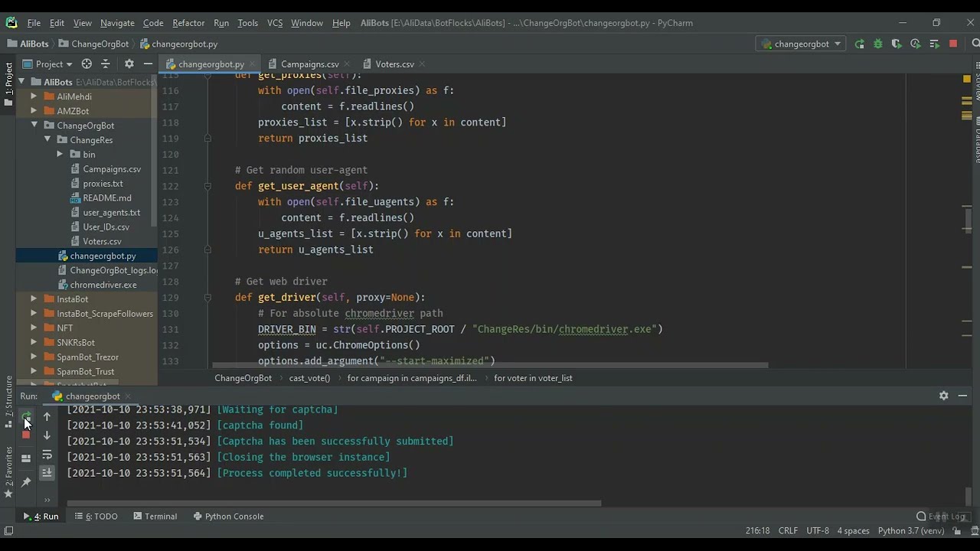This screenshot has height=551, width=980.
Task: Click the Profile run icon
Action: tap(915, 44)
